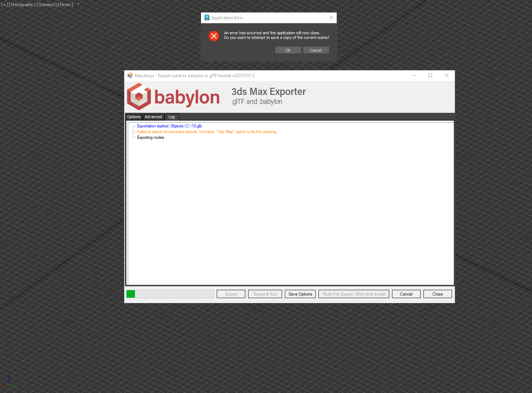Click the Babylon.js exporter window title icon

pyautogui.click(x=130, y=76)
